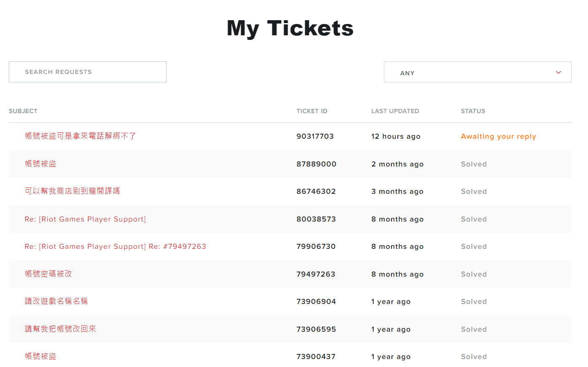The height and width of the screenshot is (367, 588).
Task: Open ticket 帳號被盜可是拿來電話解綁不了
Action: (80, 136)
